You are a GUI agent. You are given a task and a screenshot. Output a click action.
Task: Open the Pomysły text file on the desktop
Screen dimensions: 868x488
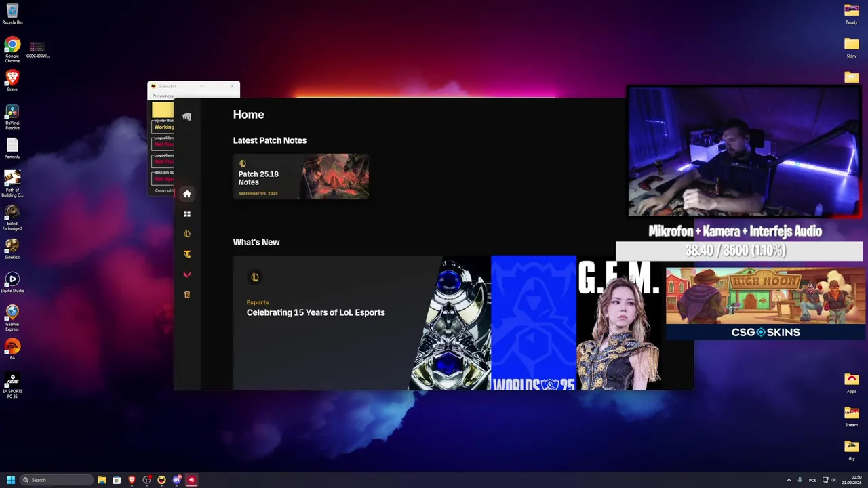[12, 148]
